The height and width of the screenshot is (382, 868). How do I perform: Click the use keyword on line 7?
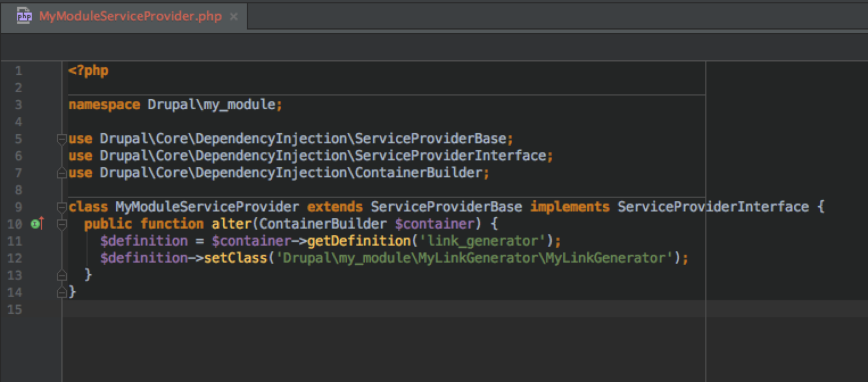(80, 172)
